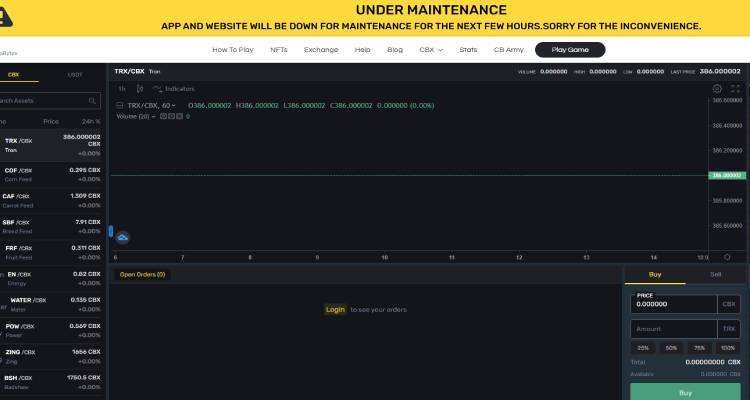Collapse the Volume (20) indicator legend

click(x=154, y=116)
